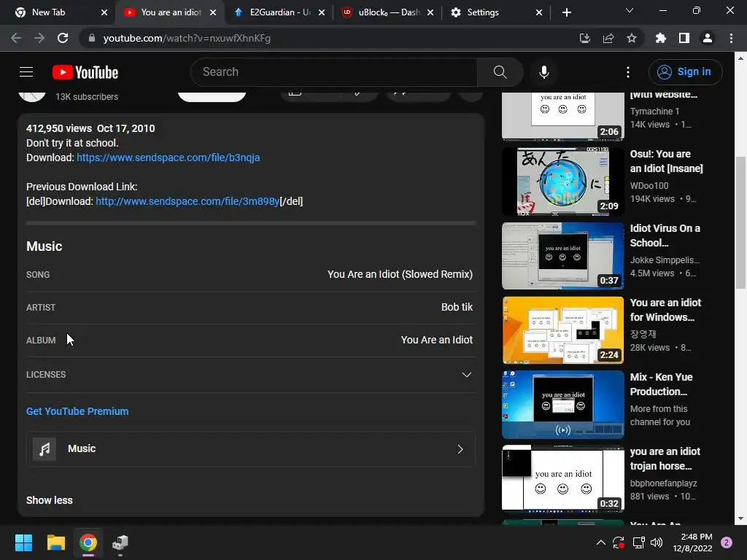Toggle Chrome side panel
Image resolution: width=747 pixels, height=560 pixels.
coord(684,38)
